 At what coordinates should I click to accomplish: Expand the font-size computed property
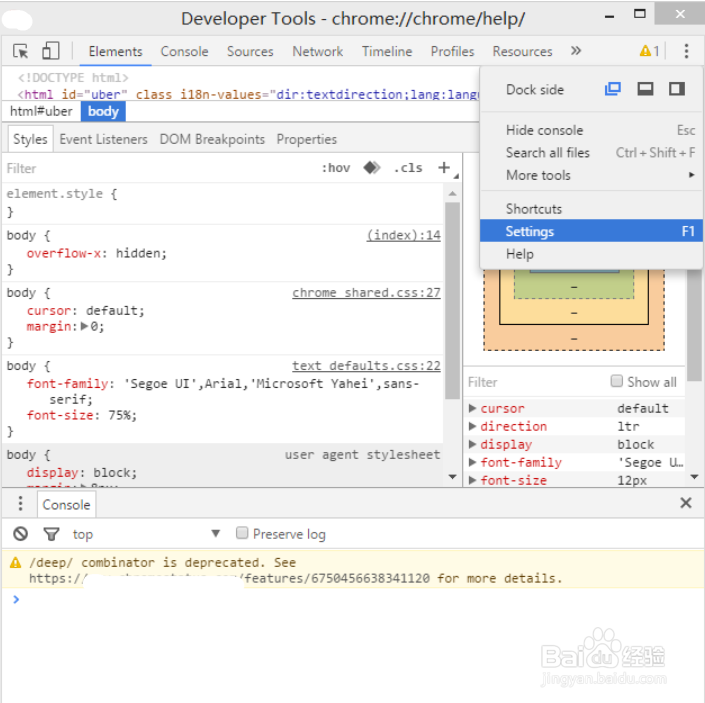472,480
